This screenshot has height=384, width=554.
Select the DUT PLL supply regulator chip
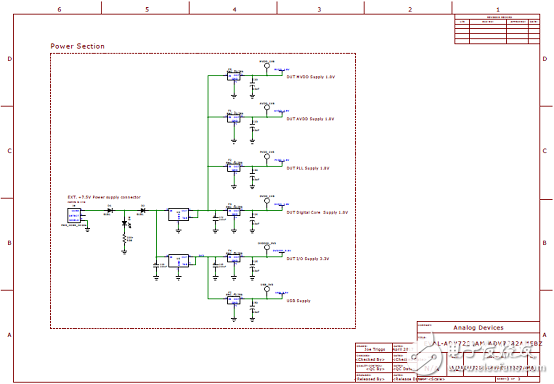(234, 167)
